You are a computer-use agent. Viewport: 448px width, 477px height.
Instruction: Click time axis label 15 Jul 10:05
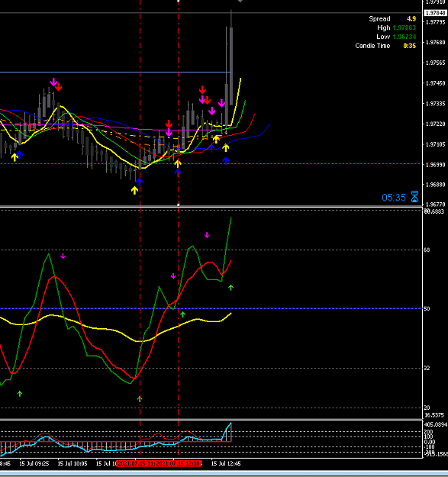click(x=73, y=463)
